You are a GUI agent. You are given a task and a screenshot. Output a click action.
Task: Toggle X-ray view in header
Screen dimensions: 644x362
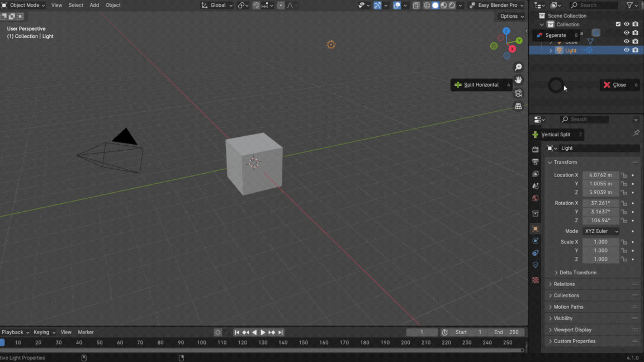[416, 6]
